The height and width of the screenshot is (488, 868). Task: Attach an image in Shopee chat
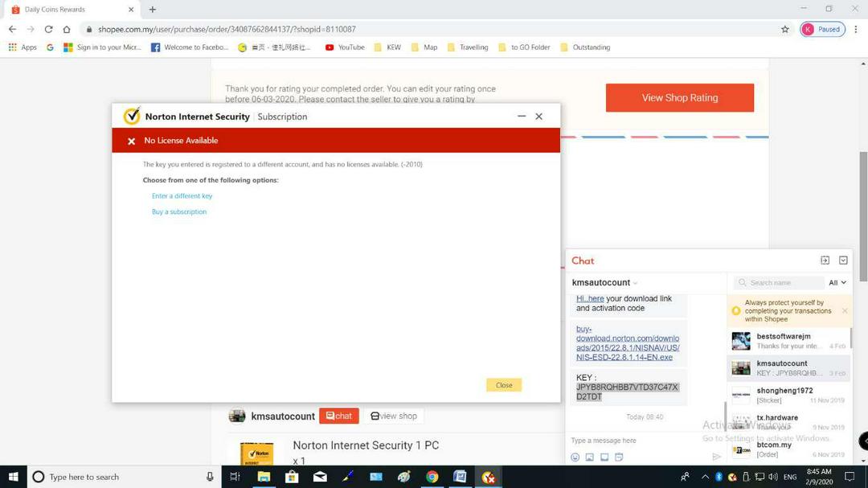tap(590, 457)
